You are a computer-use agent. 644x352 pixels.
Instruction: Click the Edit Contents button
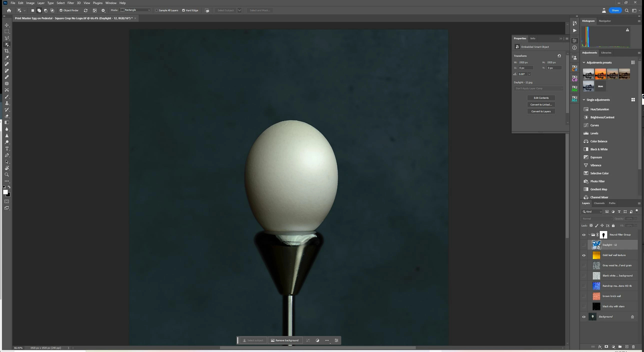tap(541, 98)
